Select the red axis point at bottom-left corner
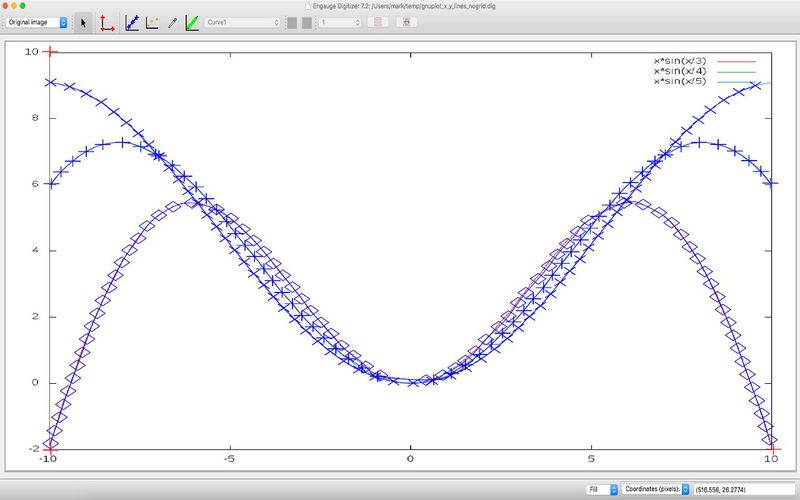The width and height of the screenshot is (800, 500). [x=49, y=449]
